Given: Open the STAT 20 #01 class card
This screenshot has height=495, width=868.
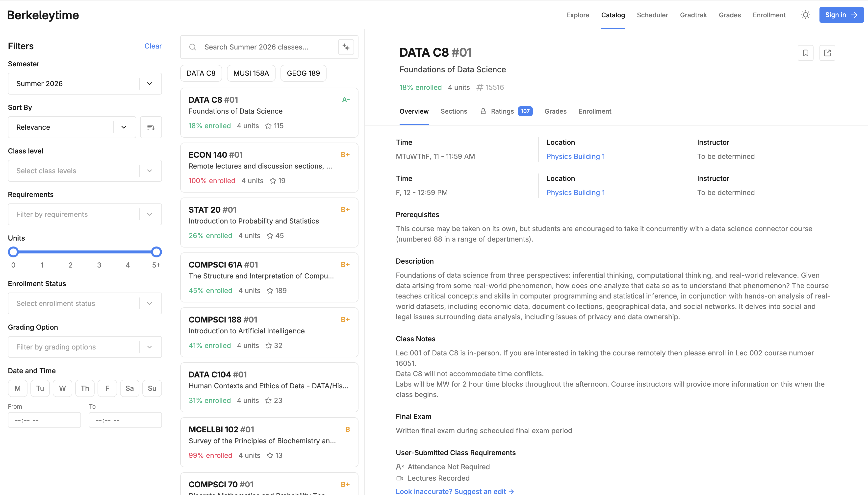Looking at the screenshot, I should [x=269, y=223].
